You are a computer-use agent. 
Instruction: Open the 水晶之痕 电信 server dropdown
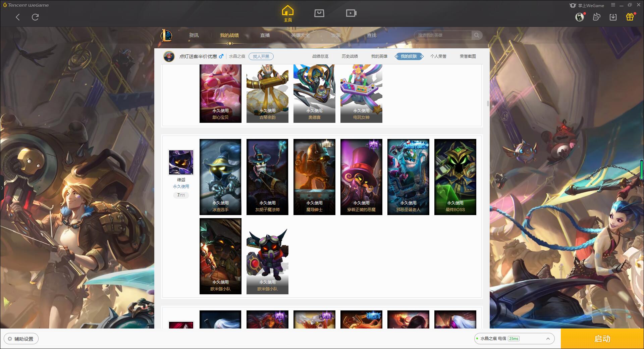[514, 339]
